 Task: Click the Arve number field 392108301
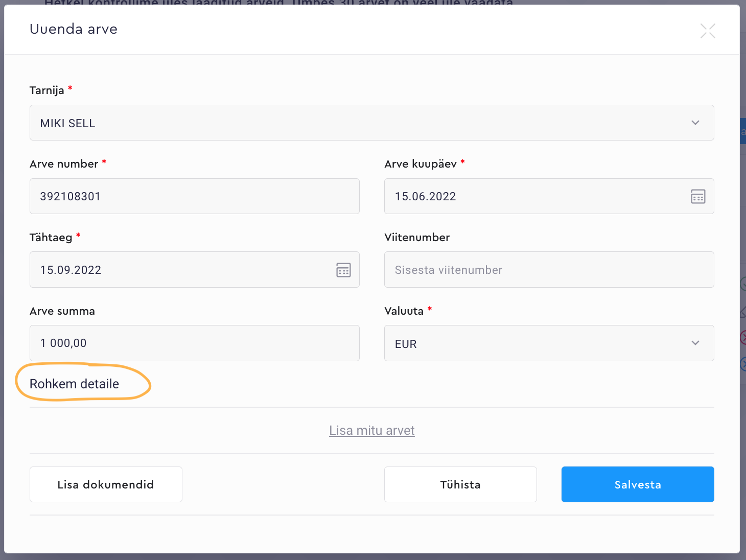click(194, 196)
